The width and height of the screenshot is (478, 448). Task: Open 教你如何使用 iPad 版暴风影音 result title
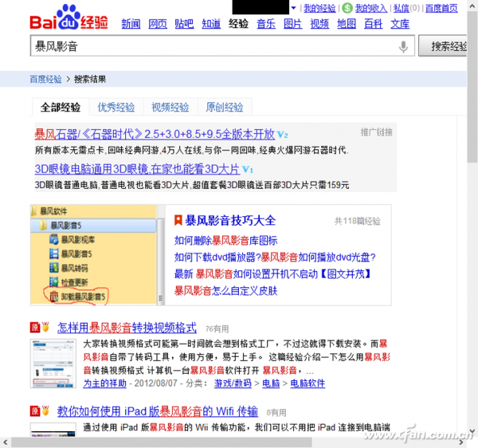pos(157,411)
